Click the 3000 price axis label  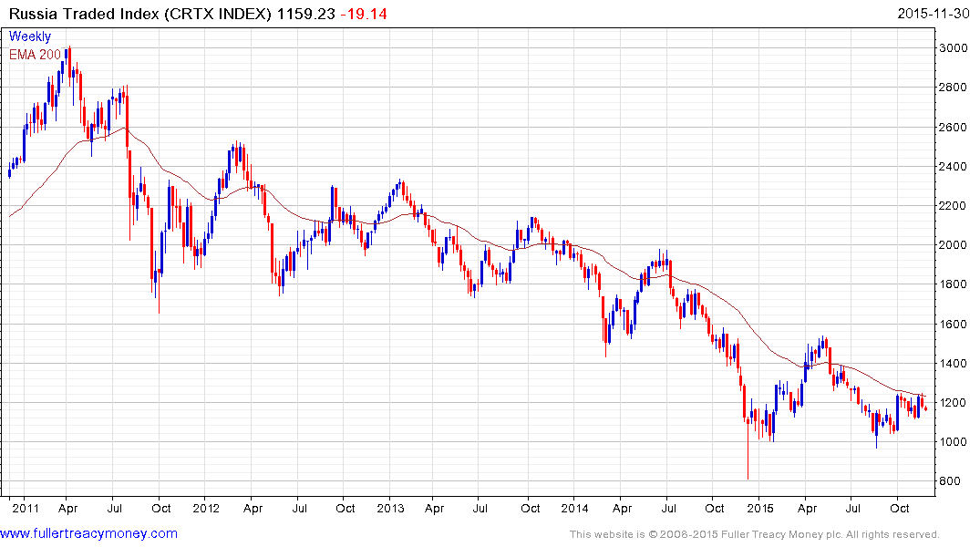tap(954, 48)
